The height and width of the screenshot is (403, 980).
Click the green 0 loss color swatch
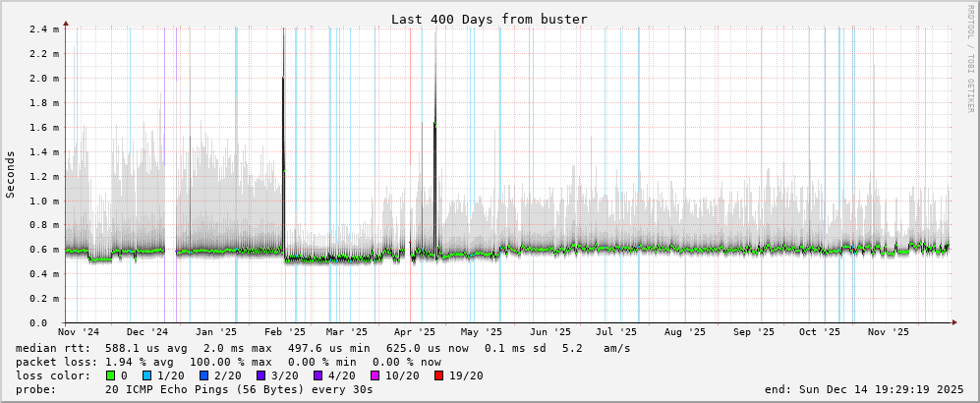pyautogui.click(x=110, y=375)
